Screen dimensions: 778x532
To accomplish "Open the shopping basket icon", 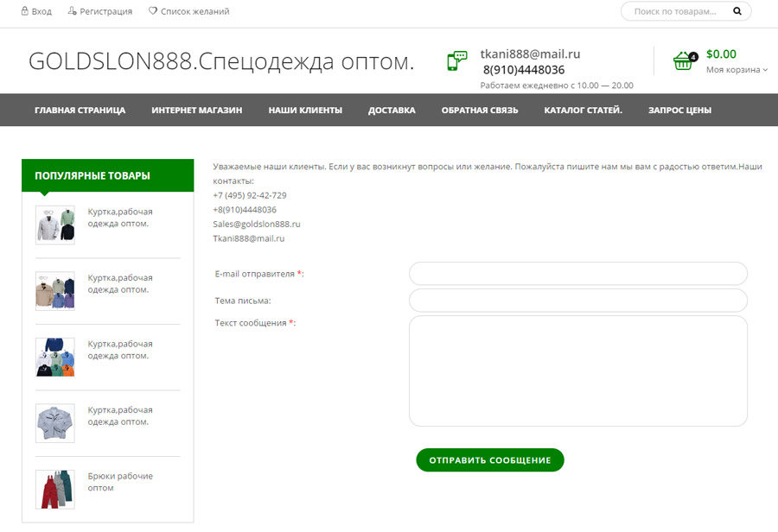I will tap(684, 60).
